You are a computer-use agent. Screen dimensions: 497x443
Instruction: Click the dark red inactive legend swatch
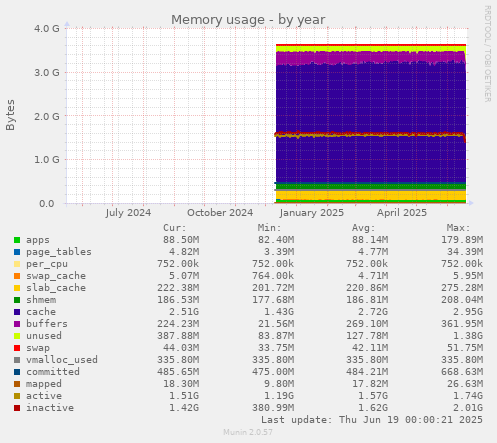click(x=17, y=408)
